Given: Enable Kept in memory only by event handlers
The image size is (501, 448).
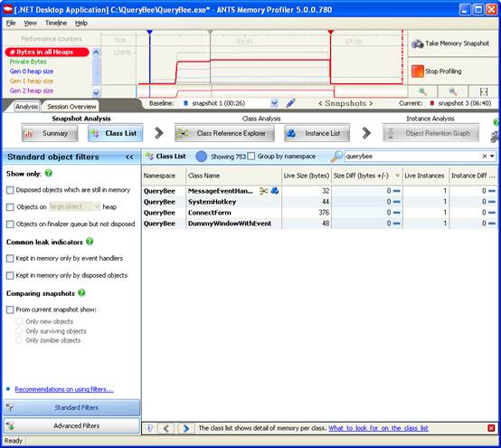Looking at the screenshot, I should [x=10, y=258].
